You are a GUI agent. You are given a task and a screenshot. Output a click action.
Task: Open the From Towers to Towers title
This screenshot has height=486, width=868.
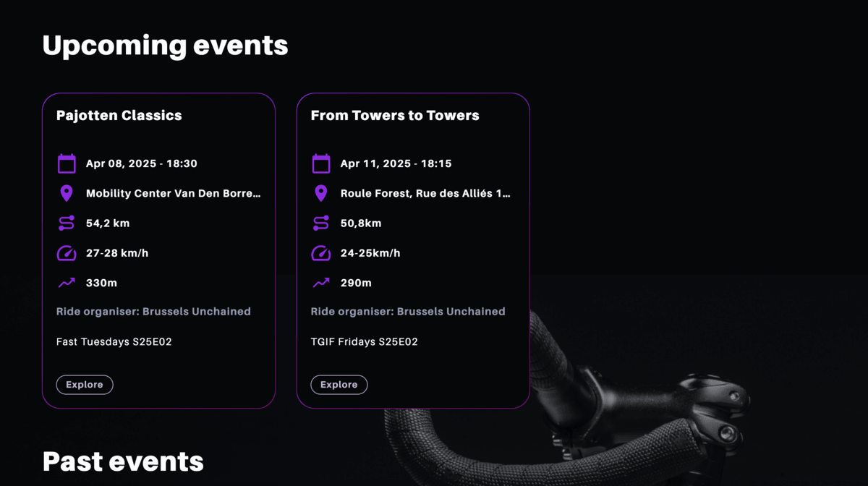[x=395, y=115]
